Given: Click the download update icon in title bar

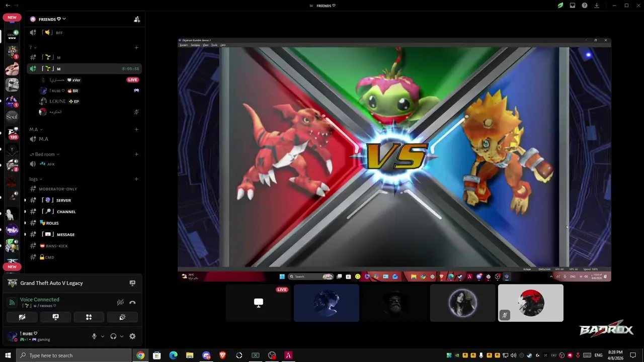Looking at the screenshot, I should click(596, 6).
